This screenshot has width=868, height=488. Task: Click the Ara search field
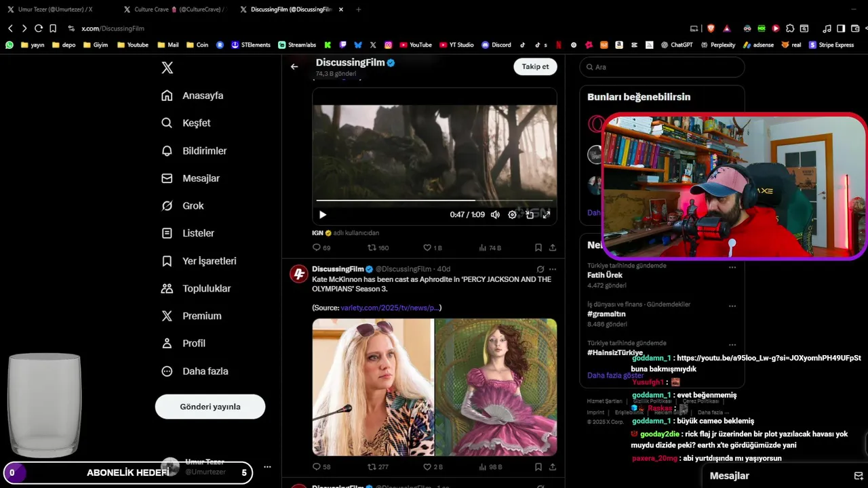tap(662, 67)
